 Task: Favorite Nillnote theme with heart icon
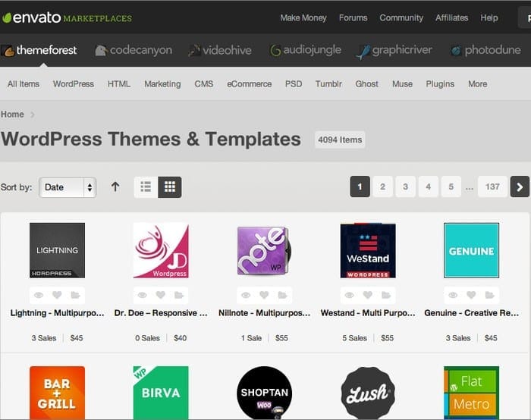tap(264, 295)
